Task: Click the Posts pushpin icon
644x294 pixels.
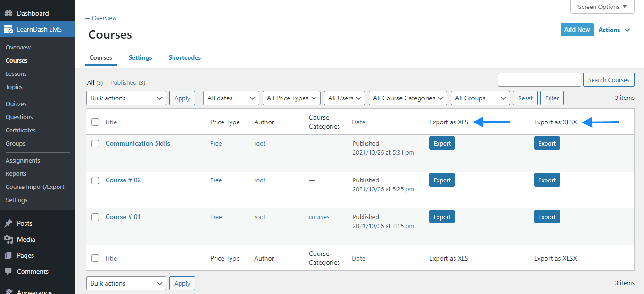Action: (x=8, y=223)
